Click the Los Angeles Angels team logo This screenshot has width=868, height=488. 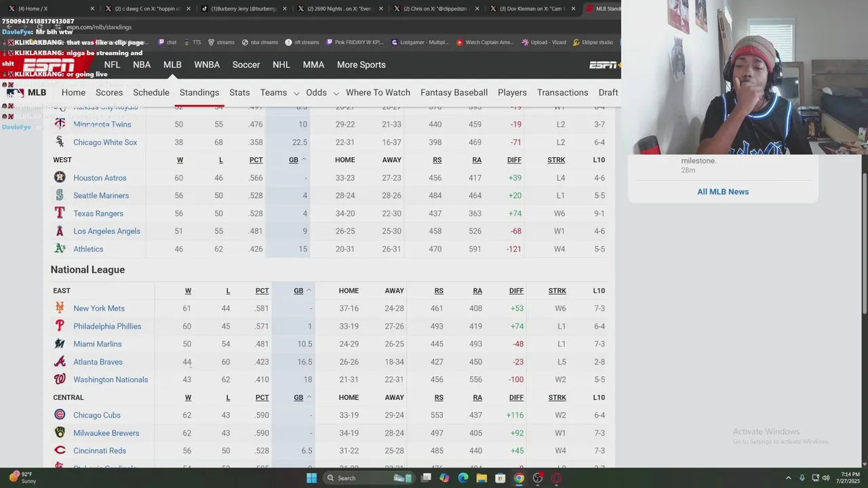60,231
